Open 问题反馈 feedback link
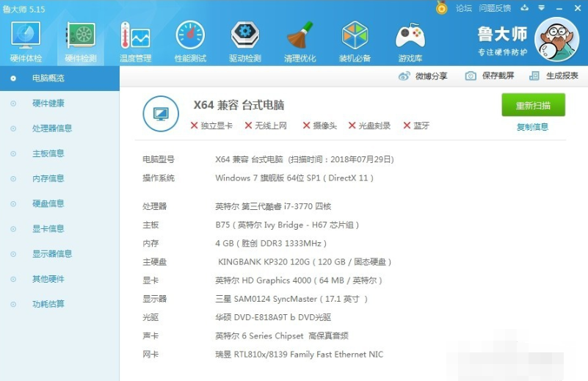Viewport: 588px width, 381px height. pos(495,8)
